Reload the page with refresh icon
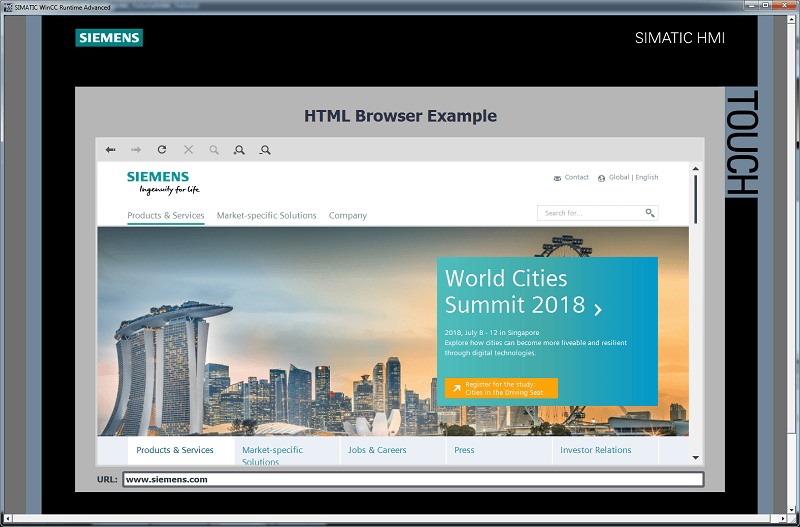The width and height of the screenshot is (800, 527). pos(162,149)
